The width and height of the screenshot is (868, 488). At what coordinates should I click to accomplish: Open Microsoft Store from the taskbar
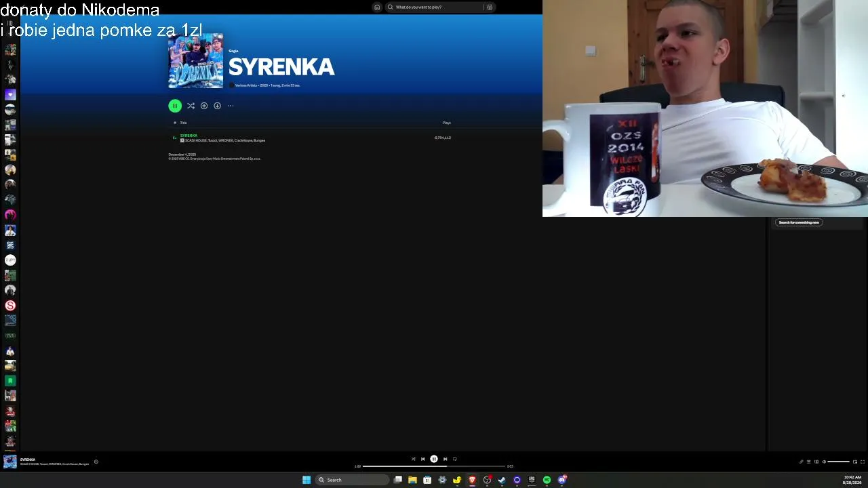click(427, 480)
